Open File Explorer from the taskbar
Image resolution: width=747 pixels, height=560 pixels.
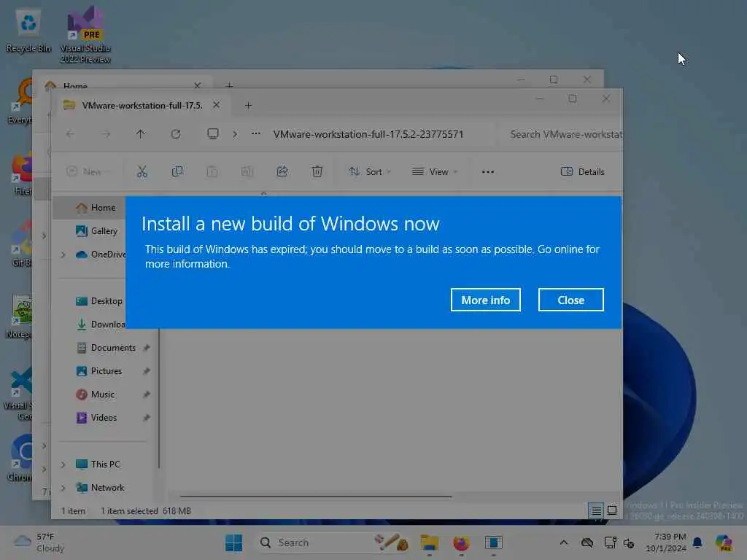click(x=429, y=542)
